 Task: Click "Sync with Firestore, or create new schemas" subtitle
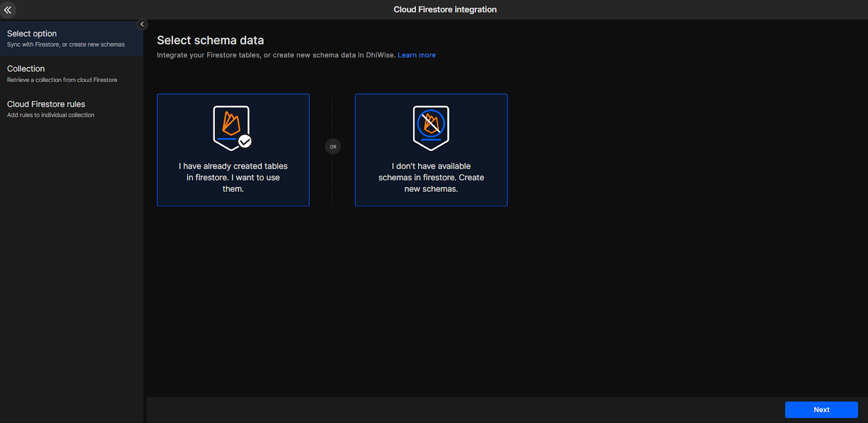66,45
